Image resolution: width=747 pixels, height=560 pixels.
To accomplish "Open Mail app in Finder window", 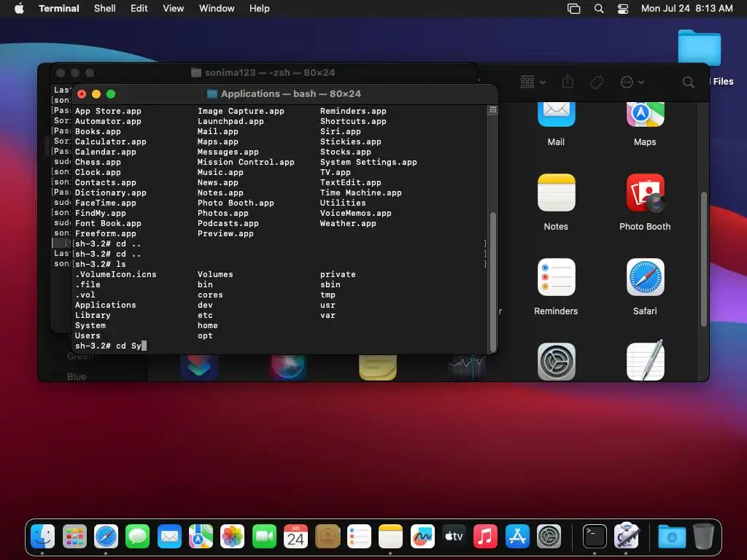I will (x=556, y=124).
